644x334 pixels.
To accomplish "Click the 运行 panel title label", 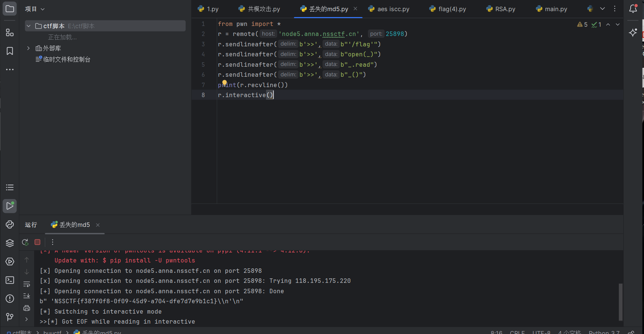I will 31,225.
